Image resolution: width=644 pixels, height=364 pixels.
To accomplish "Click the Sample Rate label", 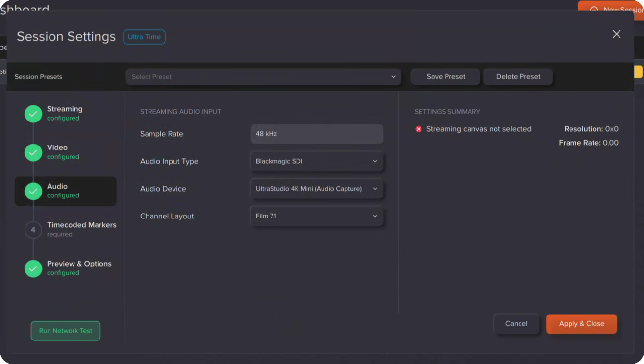I will (x=162, y=134).
